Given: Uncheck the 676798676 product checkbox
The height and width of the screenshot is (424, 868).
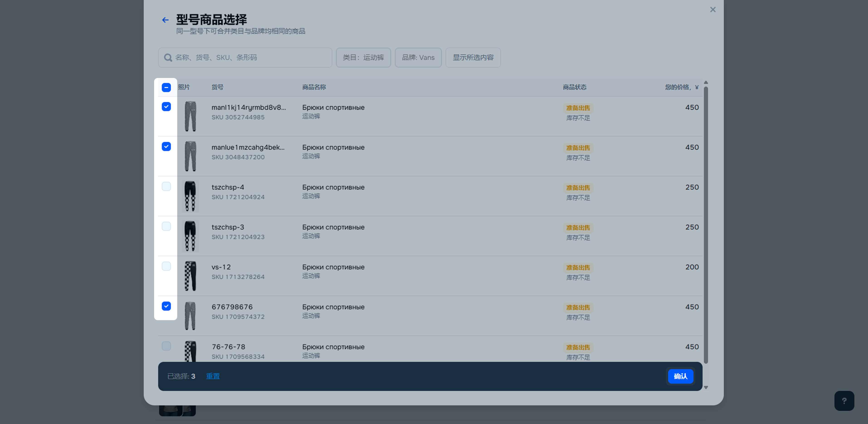Looking at the screenshot, I should 166,306.
